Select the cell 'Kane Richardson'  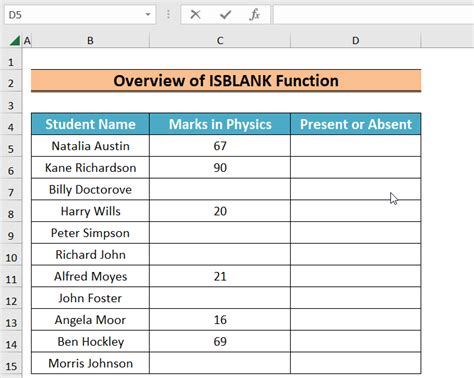90,167
